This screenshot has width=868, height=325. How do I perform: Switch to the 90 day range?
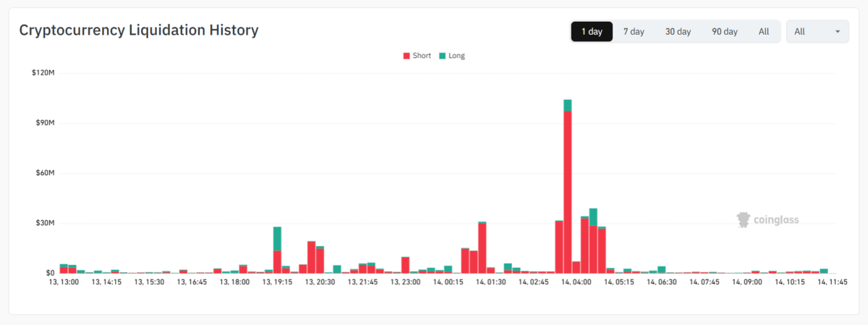pos(724,32)
